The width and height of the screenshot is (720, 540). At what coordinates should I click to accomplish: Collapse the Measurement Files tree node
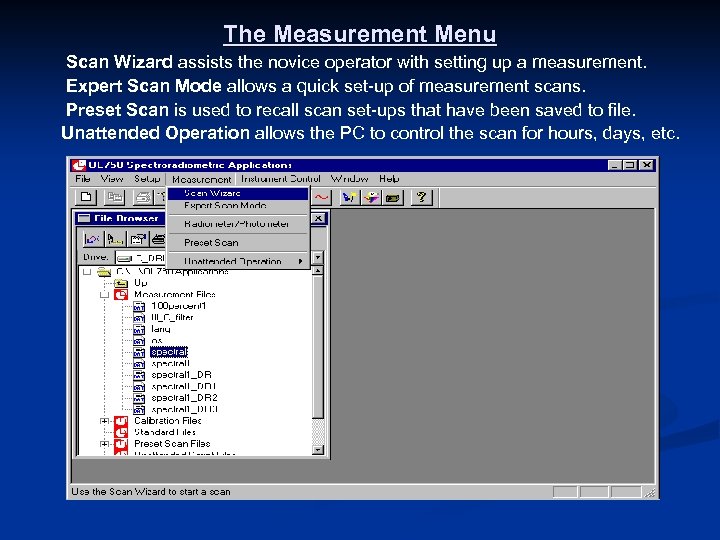105,295
